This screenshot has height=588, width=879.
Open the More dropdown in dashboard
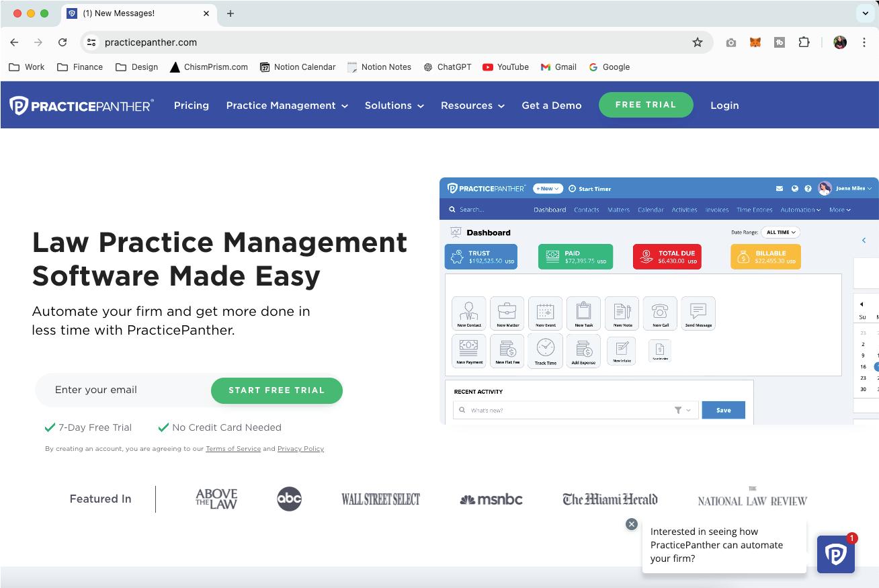pos(840,210)
